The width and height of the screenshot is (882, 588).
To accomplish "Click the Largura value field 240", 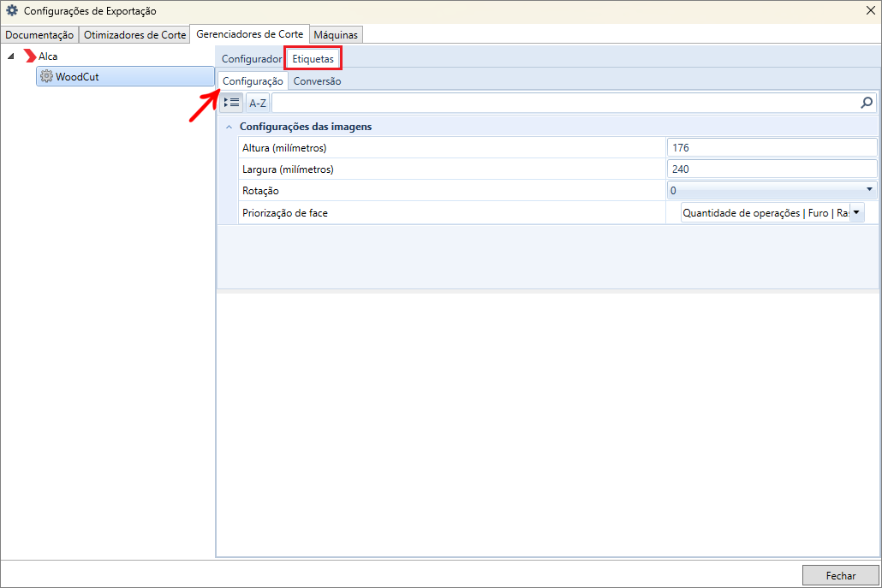I will (x=772, y=169).
